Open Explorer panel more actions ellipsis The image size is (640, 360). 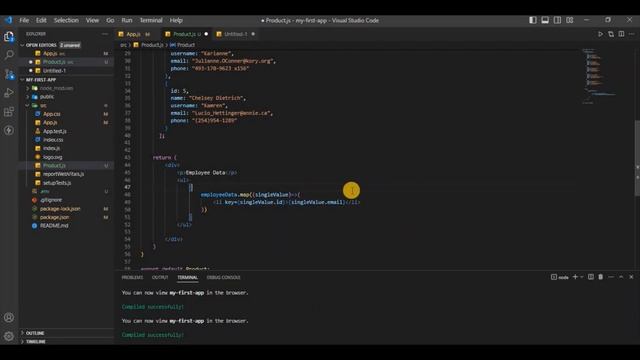click(x=105, y=34)
